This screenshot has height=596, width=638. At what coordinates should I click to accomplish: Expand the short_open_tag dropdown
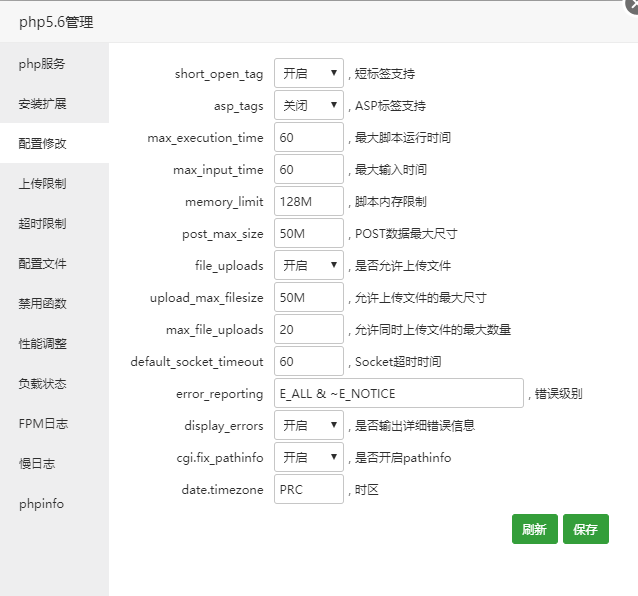coord(309,73)
